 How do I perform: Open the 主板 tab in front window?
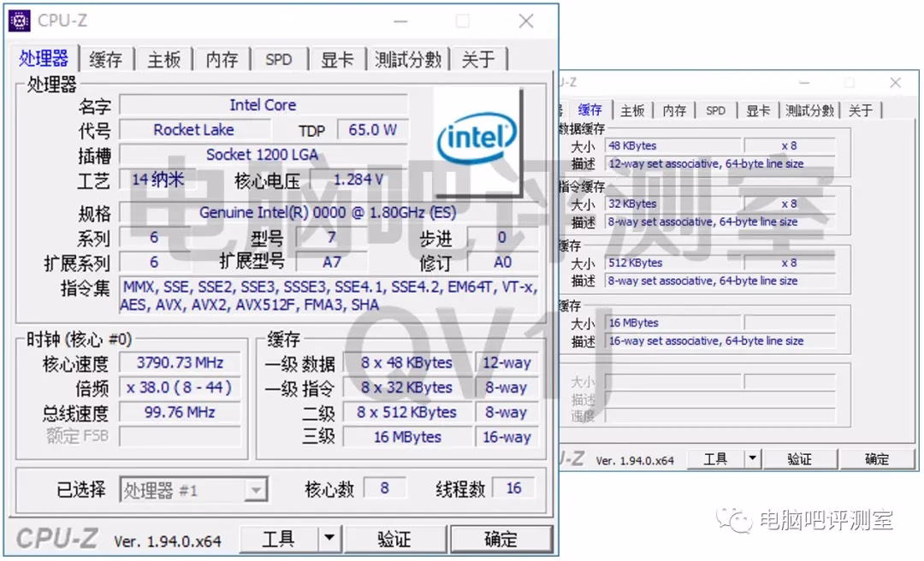163,59
